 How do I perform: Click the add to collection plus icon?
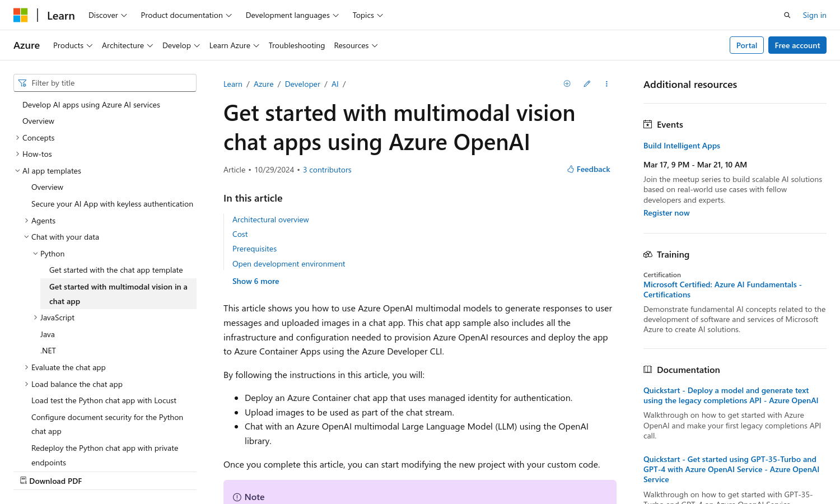click(567, 83)
